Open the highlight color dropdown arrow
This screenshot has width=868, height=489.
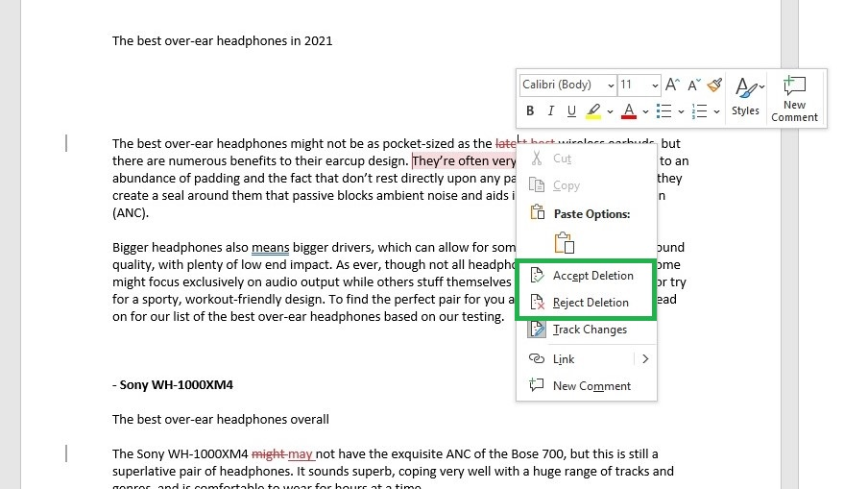(x=610, y=111)
